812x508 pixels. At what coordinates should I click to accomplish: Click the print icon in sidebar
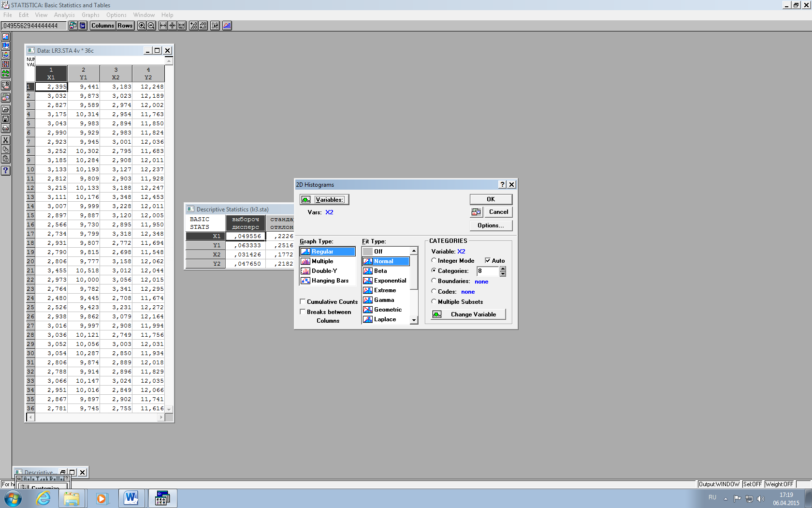[6, 128]
